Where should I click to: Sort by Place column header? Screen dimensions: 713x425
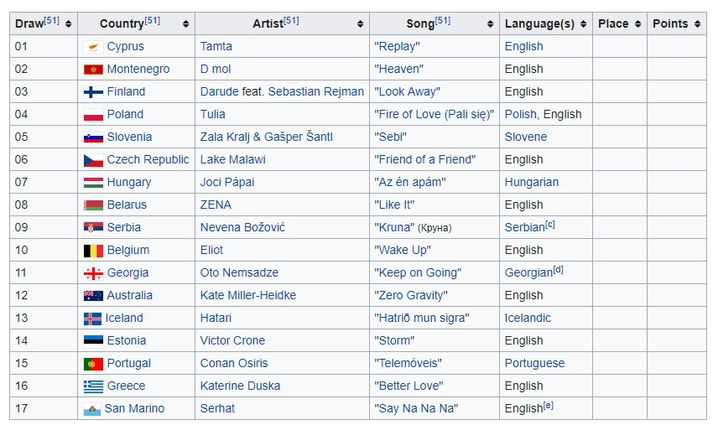(x=620, y=24)
